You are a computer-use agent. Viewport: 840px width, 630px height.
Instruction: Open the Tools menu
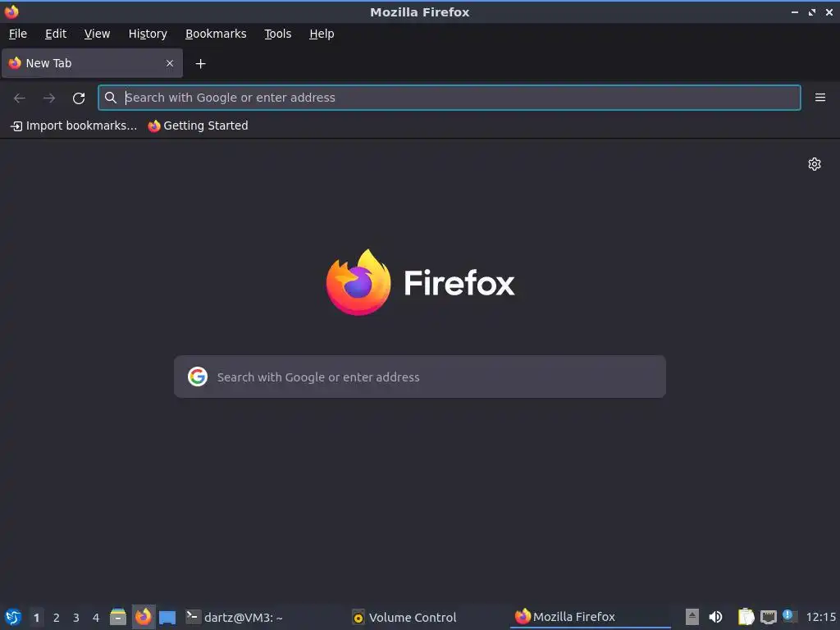(277, 34)
